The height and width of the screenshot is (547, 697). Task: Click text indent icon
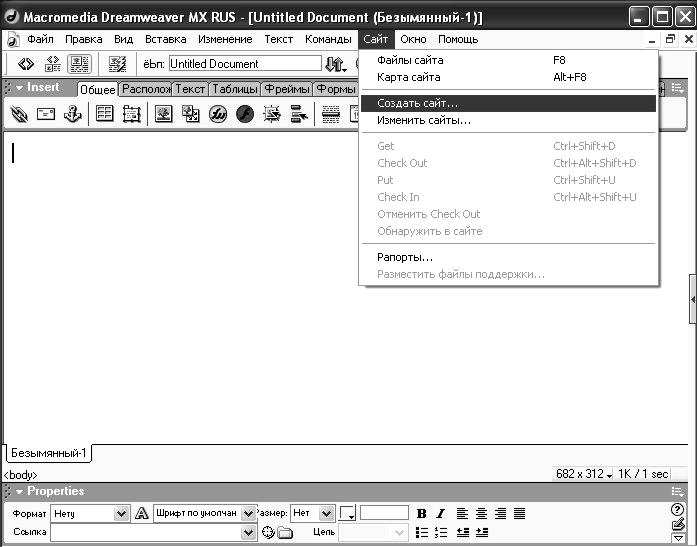coord(482,532)
